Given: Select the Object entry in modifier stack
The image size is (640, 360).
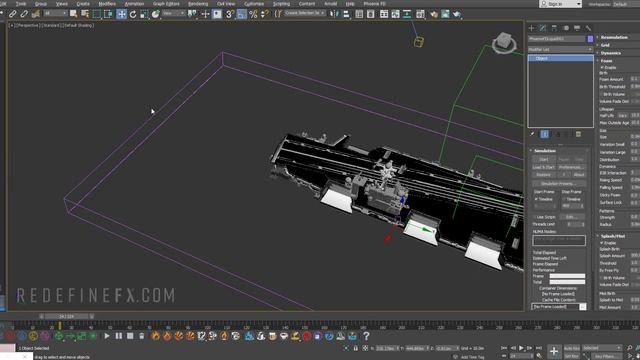Looking at the screenshot, I should (x=560, y=59).
